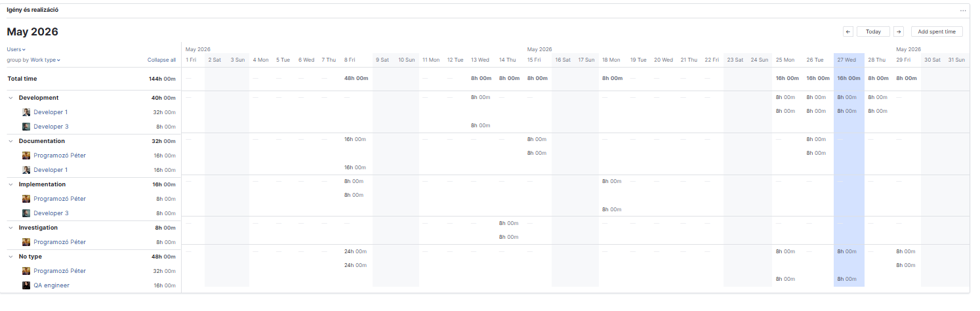980x311 pixels.
Task: Click the 8 Fri day header
Action: (350, 60)
